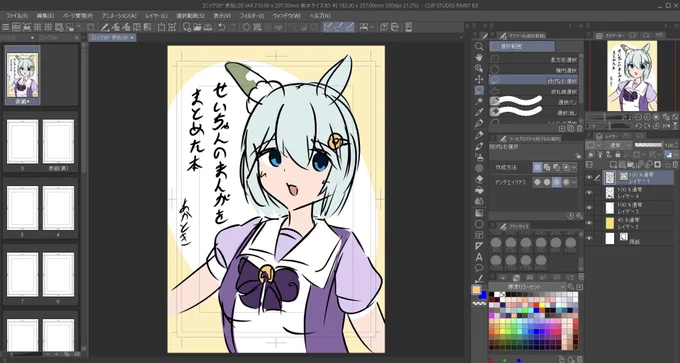Select the 長方形選択 sub tool
The image size is (680, 363).
[533, 59]
